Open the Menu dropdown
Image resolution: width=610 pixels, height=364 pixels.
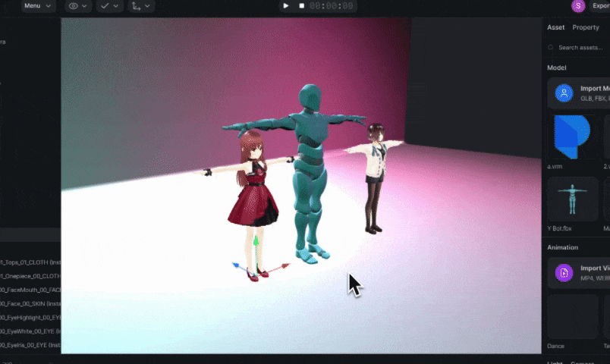pos(37,6)
